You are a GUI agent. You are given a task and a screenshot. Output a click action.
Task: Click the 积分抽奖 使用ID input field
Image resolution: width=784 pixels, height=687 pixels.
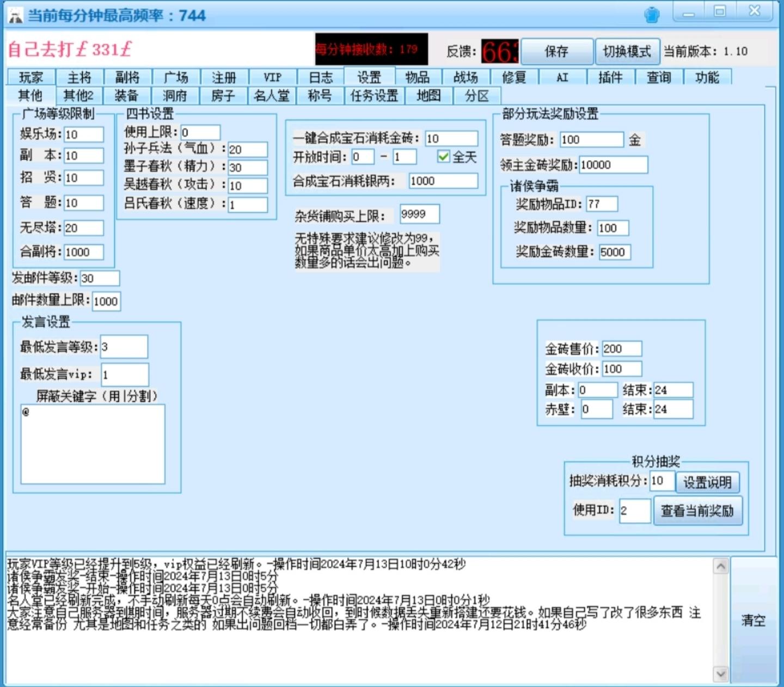click(635, 511)
